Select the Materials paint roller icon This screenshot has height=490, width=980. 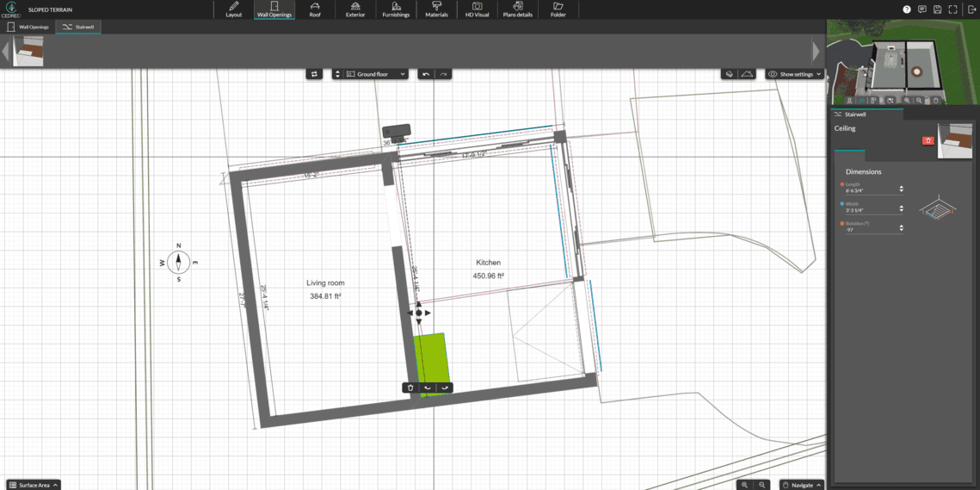(x=436, y=9)
